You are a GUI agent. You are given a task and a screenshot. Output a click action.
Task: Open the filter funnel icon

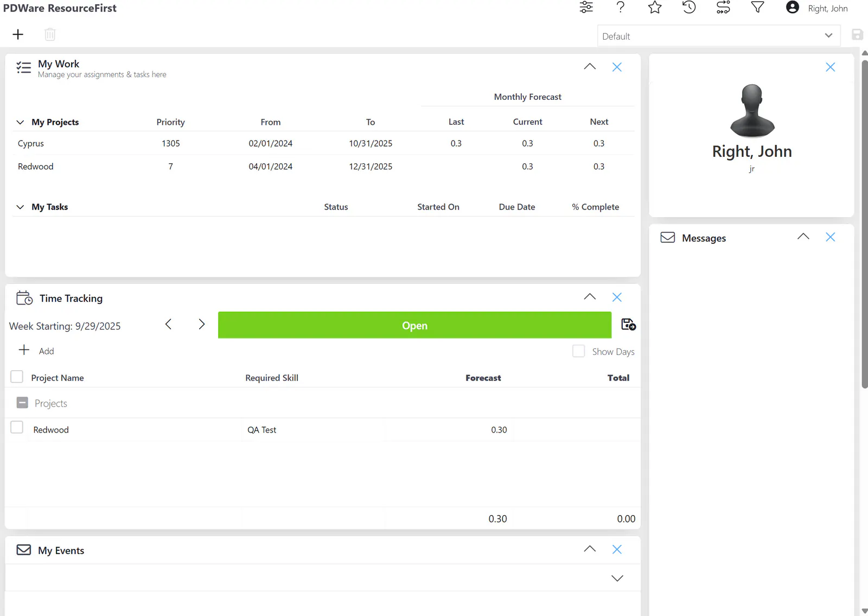(x=757, y=8)
